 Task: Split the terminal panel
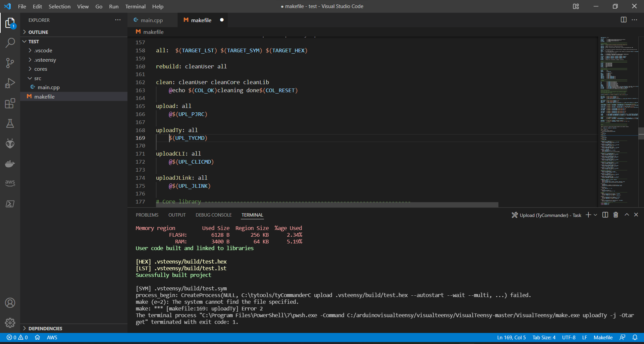605,215
